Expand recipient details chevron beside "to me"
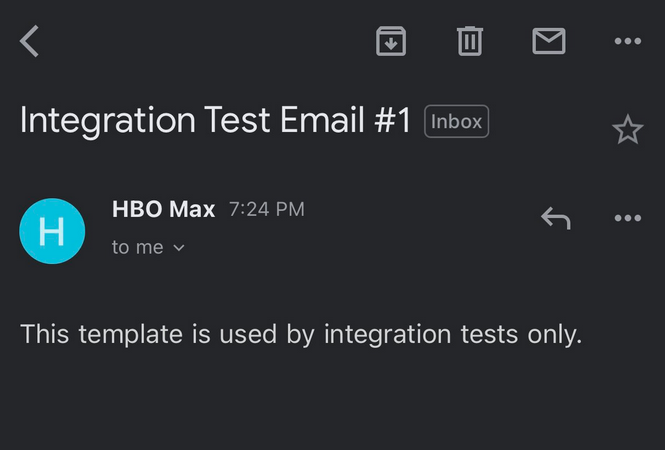The image size is (665, 450). pyautogui.click(x=179, y=248)
